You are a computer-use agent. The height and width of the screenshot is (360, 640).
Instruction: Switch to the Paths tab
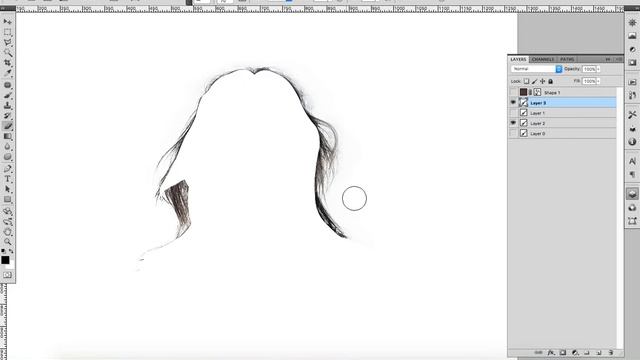coord(567,59)
